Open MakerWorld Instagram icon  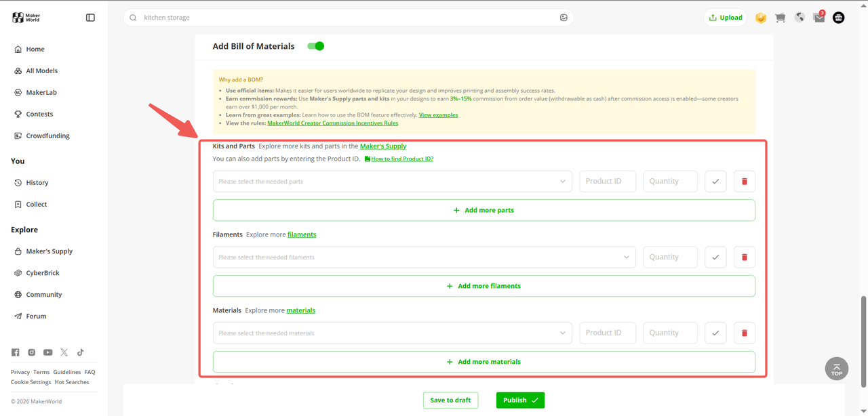click(32, 352)
